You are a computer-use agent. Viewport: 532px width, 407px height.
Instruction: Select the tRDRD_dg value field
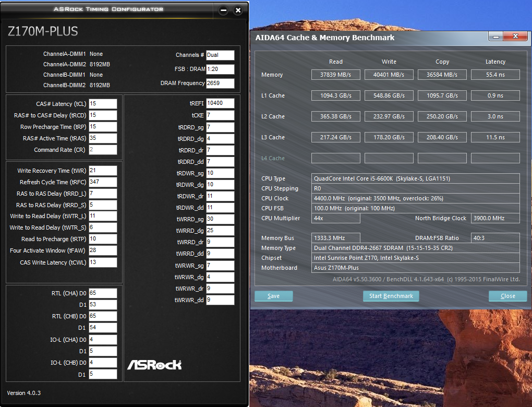click(x=220, y=139)
